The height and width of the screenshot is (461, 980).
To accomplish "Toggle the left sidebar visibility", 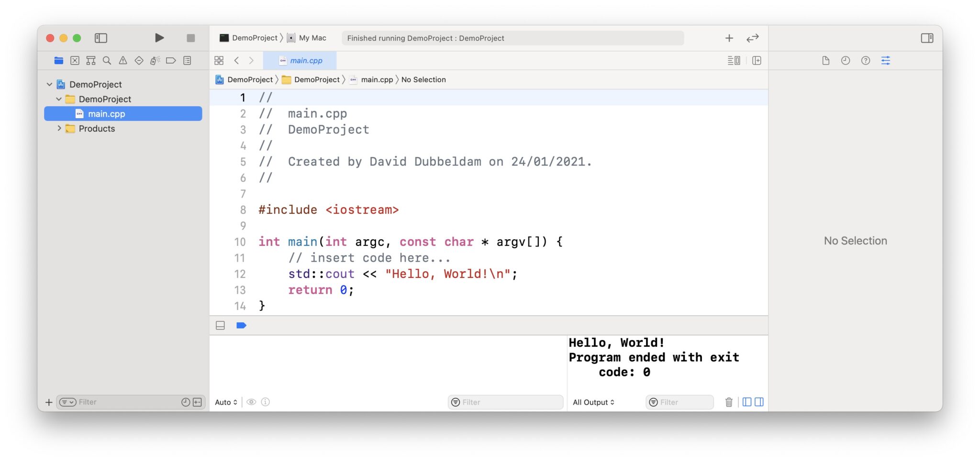I will click(x=100, y=38).
